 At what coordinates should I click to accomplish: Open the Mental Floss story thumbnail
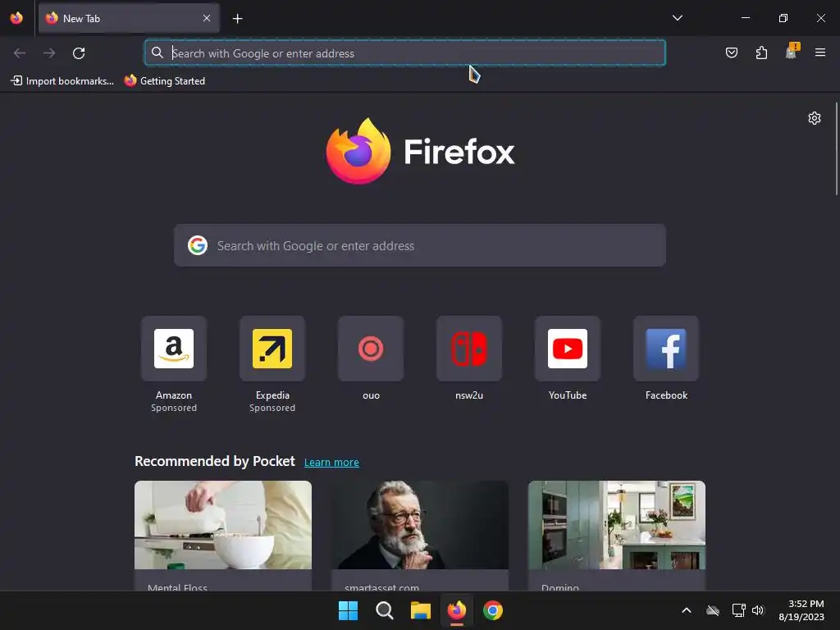pyautogui.click(x=223, y=525)
